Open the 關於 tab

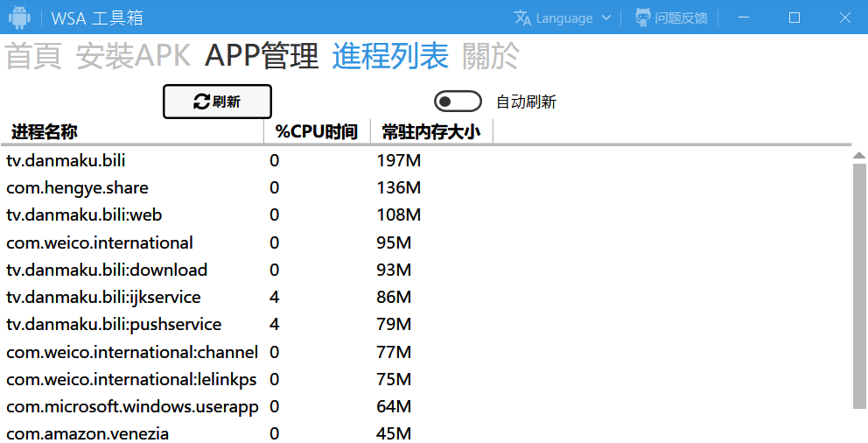491,56
